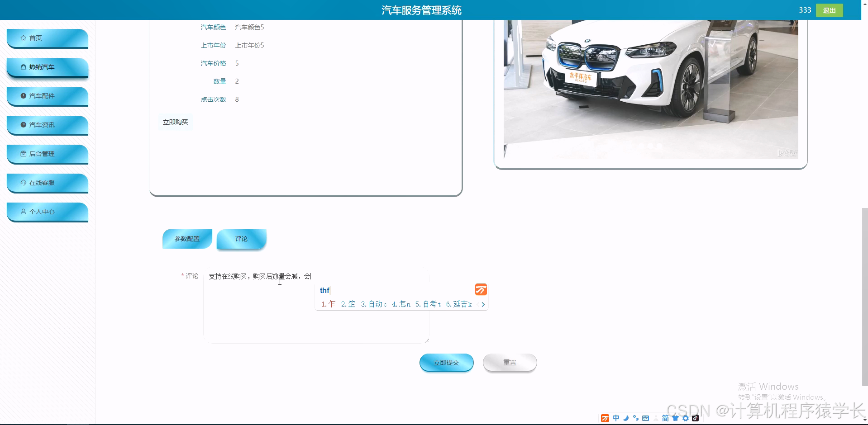Click the 立即购买 purchase button
The height and width of the screenshot is (425, 868).
point(175,122)
